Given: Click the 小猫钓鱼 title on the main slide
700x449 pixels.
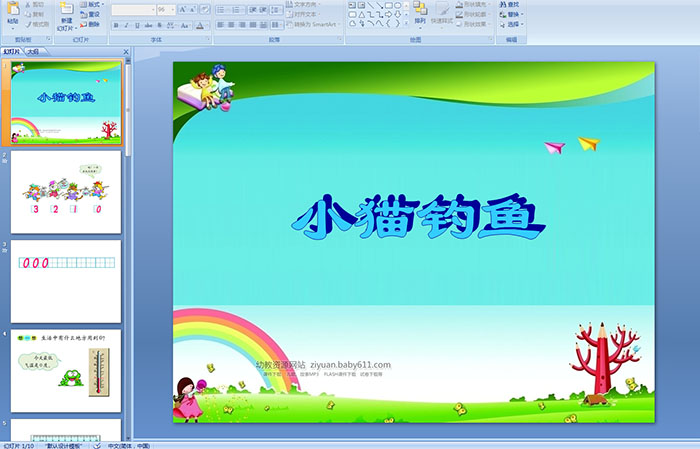Looking at the screenshot, I should pyautogui.click(x=419, y=217).
